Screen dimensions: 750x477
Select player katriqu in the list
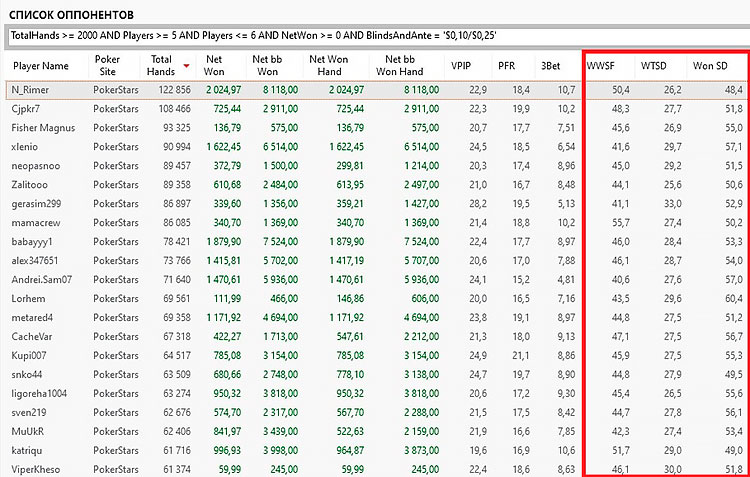click(28, 450)
